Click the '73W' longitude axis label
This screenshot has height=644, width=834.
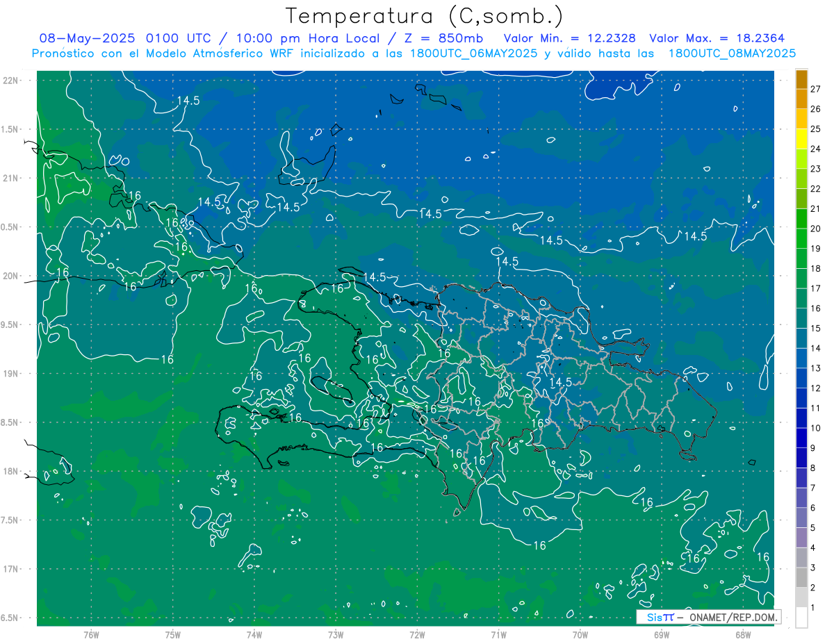(336, 634)
